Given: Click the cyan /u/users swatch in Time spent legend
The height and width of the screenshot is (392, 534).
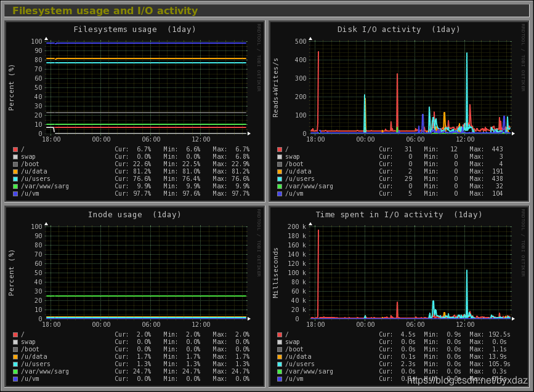Looking at the screenshot, I should 280,364.
